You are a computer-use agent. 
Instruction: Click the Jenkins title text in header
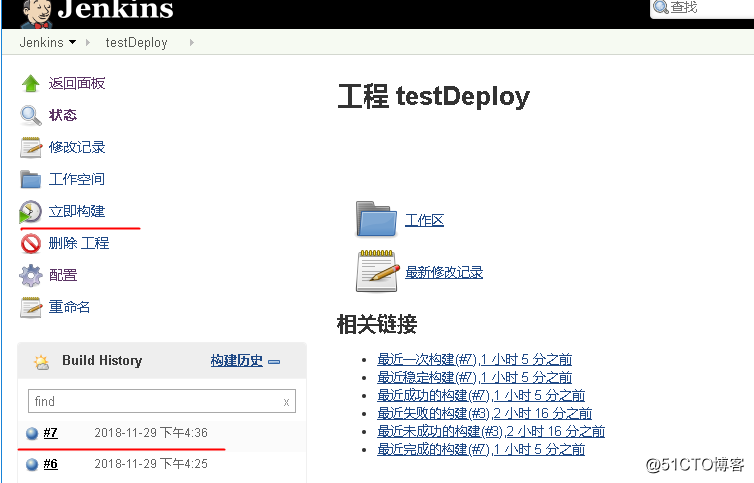[x=115, y=10]
